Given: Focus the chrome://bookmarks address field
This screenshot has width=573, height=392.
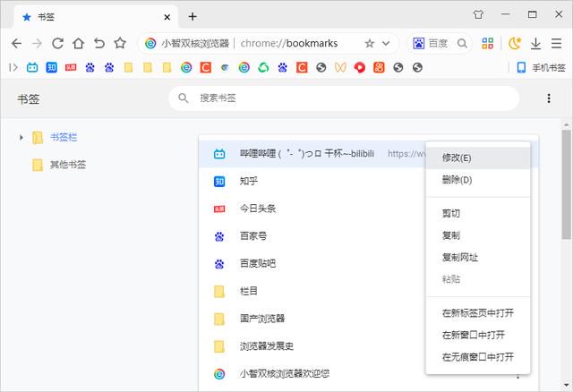Looking at the screenshot, I should (x=288, y=44).
